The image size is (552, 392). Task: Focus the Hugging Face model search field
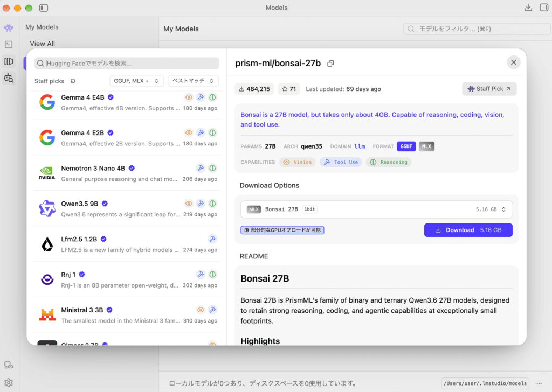(127, 64)
